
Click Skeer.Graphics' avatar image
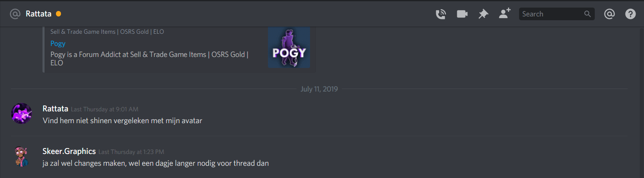click(21, 156)
